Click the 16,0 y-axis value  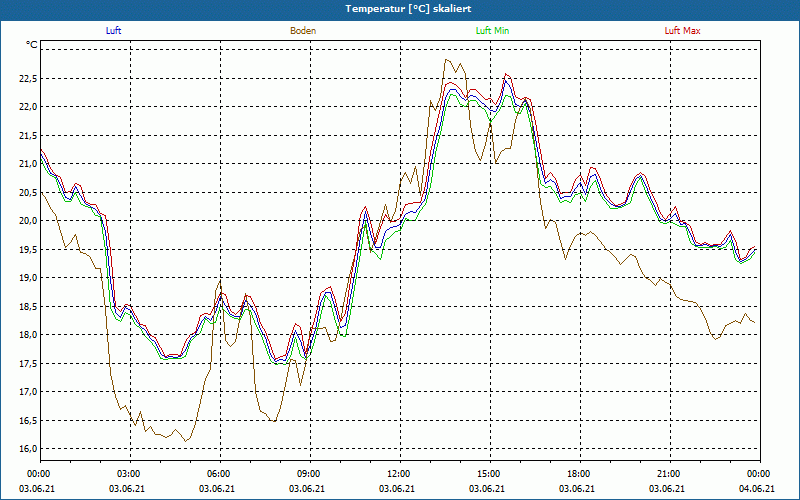28,449
